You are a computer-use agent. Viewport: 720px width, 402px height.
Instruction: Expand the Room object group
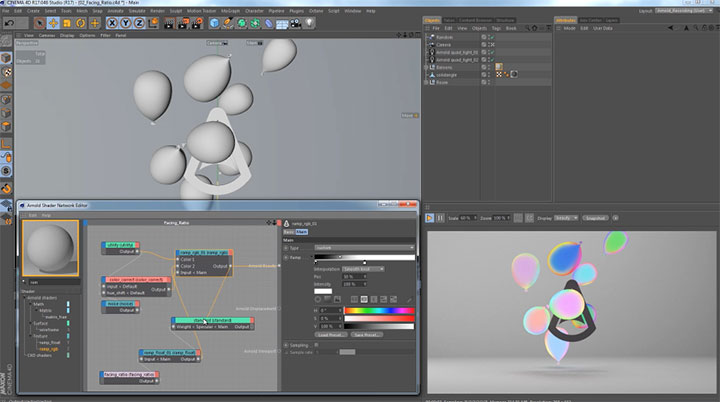[x=426, y=82]
